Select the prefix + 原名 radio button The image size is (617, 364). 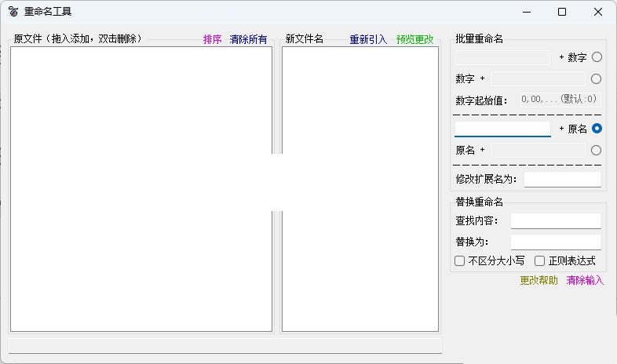(597, 129)
